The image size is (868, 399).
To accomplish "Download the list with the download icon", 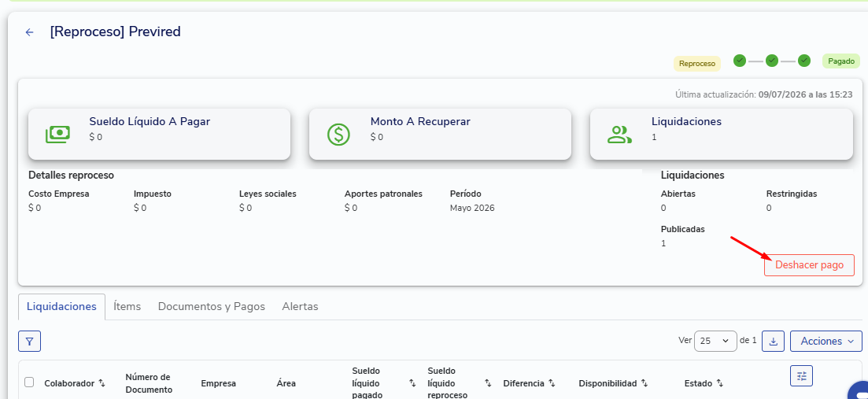I will coord(774,342).
